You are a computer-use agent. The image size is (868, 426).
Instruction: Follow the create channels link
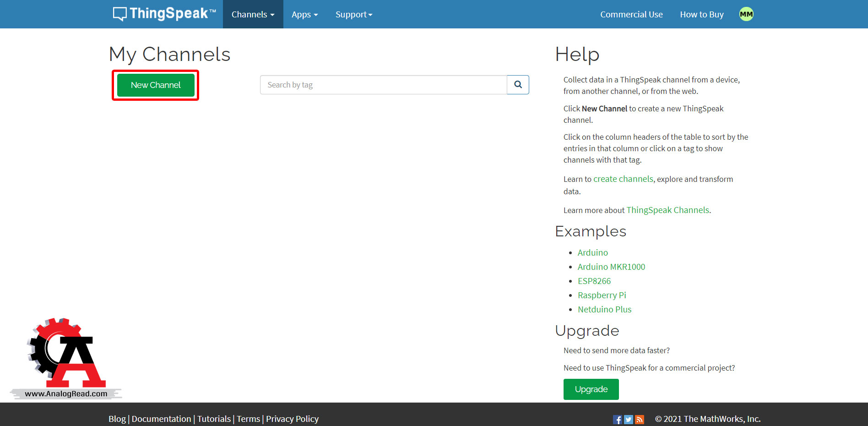623,179
